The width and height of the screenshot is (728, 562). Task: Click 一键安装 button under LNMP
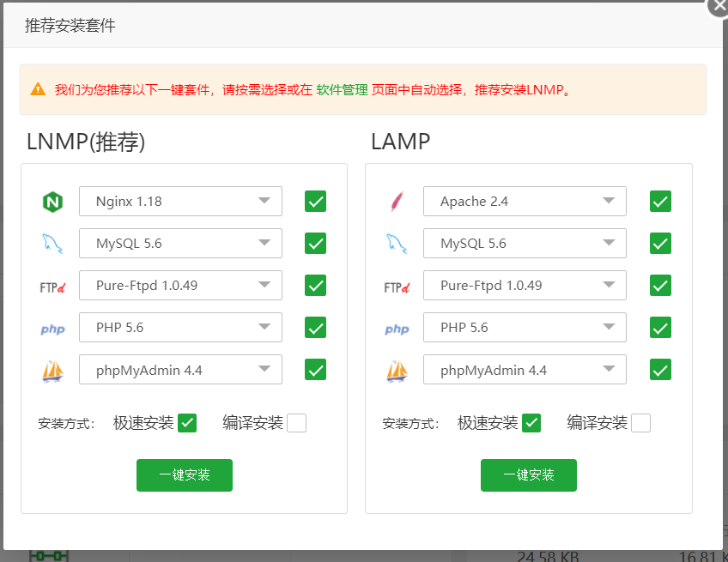pyautogui.click(x=185, y=475)
